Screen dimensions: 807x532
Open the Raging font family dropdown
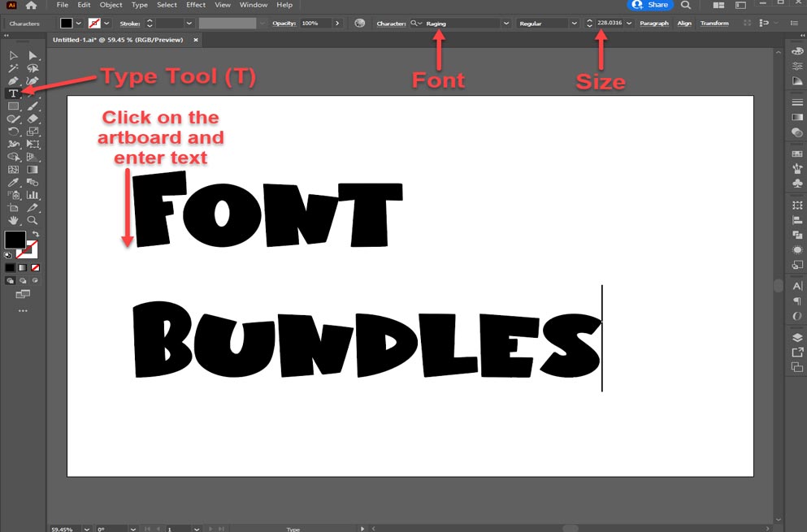tap(506, 24)
